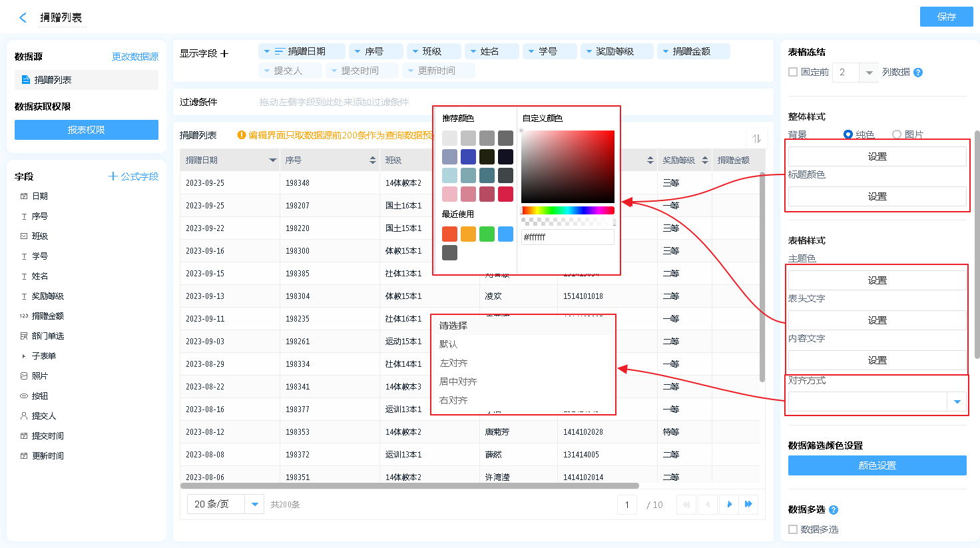This screenshot has height=548, width=980.
Task: Click the #ffffff hex color input field
Action: [x=567, y=237]
